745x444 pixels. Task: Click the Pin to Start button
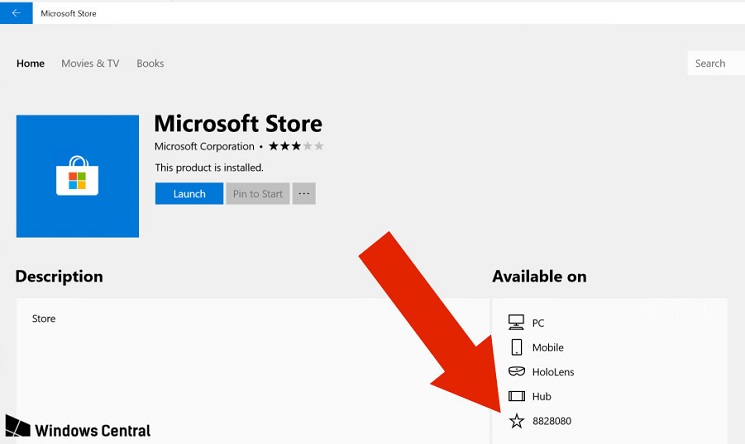pos(258,194)
